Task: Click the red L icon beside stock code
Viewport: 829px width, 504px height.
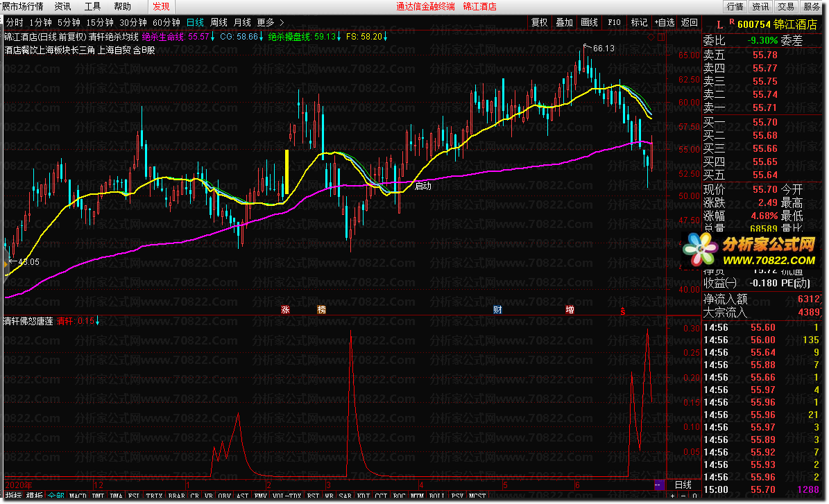Action: click(x=719, y=25)
